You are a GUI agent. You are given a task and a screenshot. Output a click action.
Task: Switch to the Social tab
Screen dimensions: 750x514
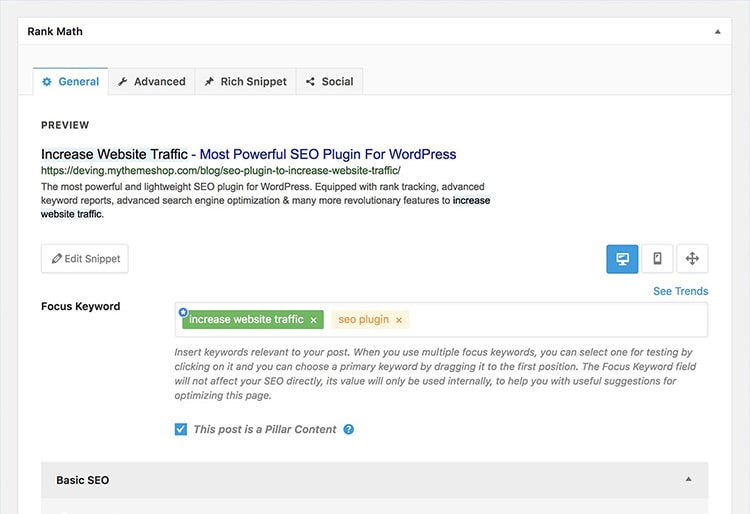330,82
